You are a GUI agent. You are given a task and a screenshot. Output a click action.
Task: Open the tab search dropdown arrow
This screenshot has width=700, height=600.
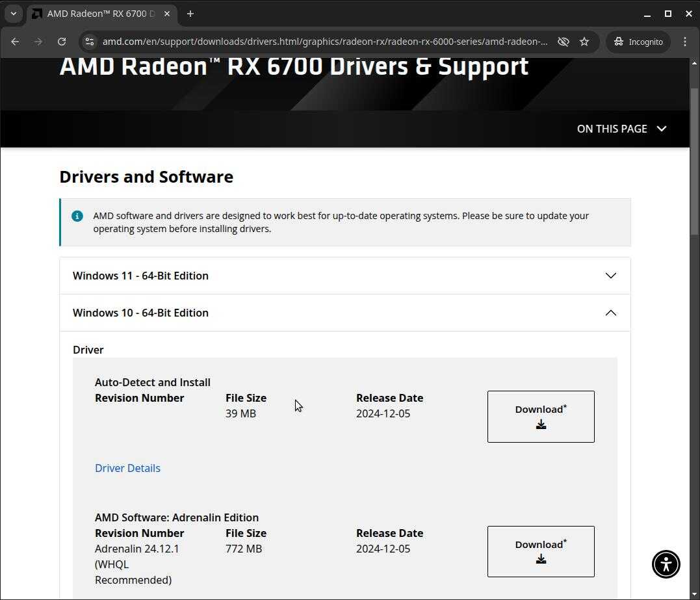coord(13,14)
